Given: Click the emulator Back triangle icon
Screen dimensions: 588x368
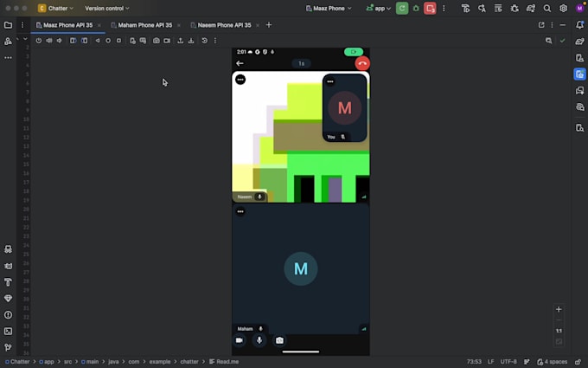Looking at the screenshot, I should coord(98,41).
